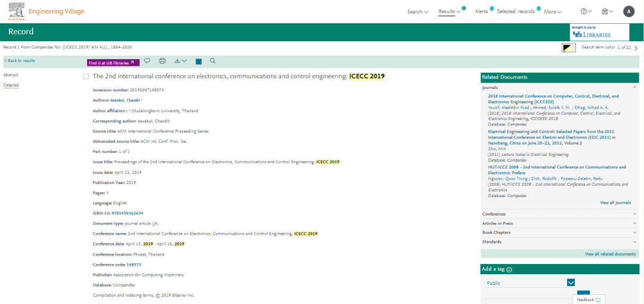This screenshot has width=644, height=304.
Task: Go back to results
Action: pyautogui.click(x=19, y=61)
